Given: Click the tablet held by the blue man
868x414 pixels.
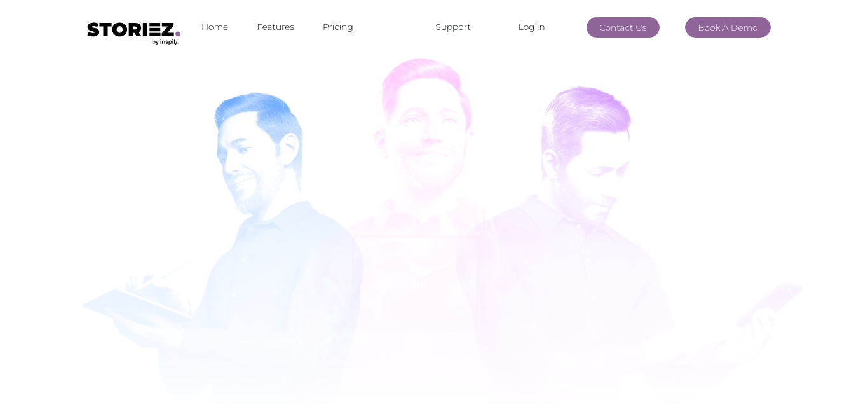Looking at the screenshot, I should [137, 305].
